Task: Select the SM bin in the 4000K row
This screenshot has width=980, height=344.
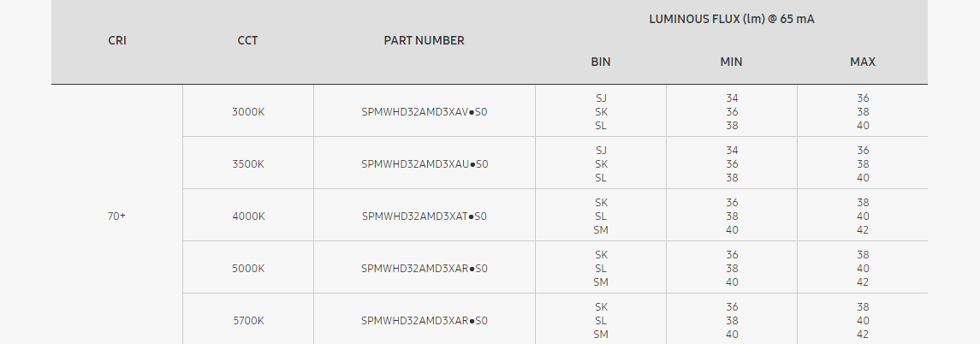Action: pos(601,229)
